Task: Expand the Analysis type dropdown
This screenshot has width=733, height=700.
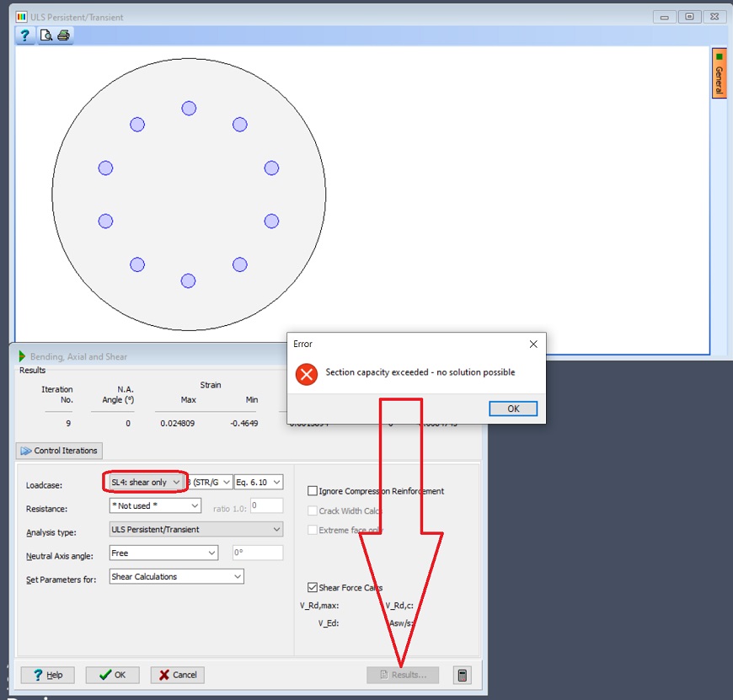Action: (195, 529)
